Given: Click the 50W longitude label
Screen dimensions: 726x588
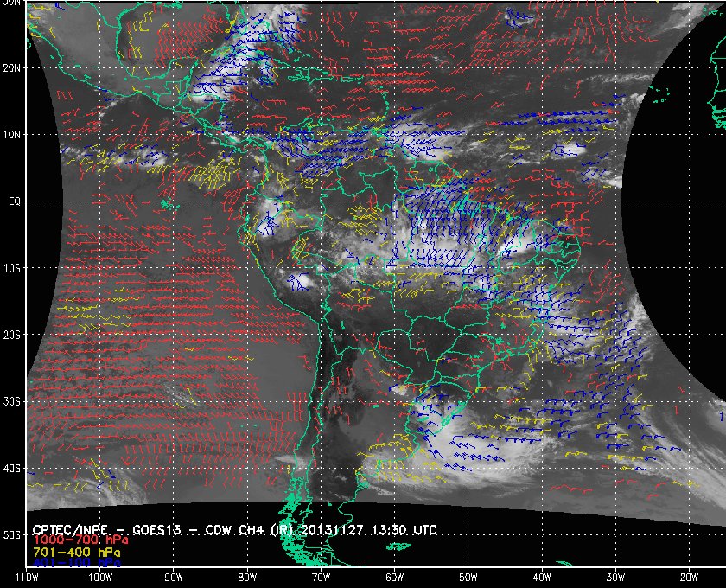Looking at the screenshot, I should tap(468, 578).
